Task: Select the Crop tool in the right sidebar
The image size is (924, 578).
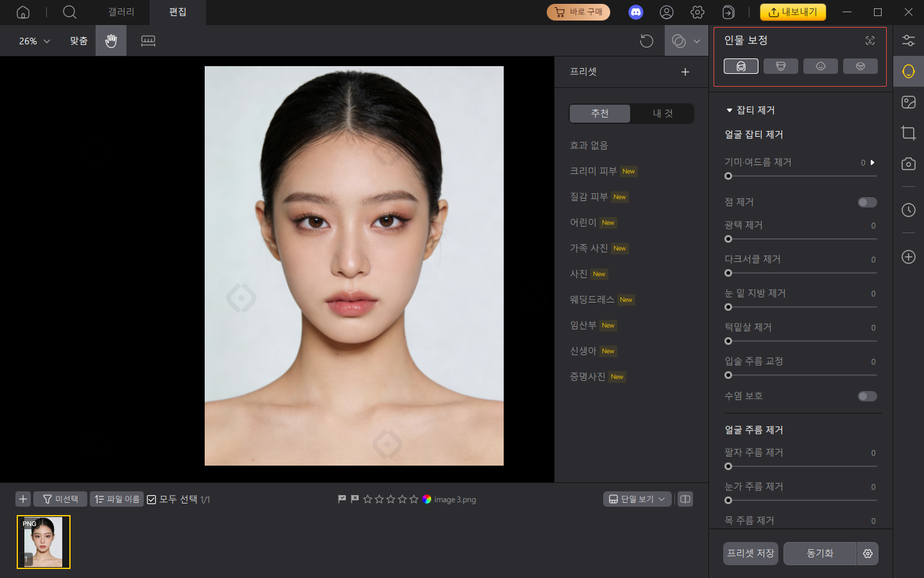Action: (908, 133)
